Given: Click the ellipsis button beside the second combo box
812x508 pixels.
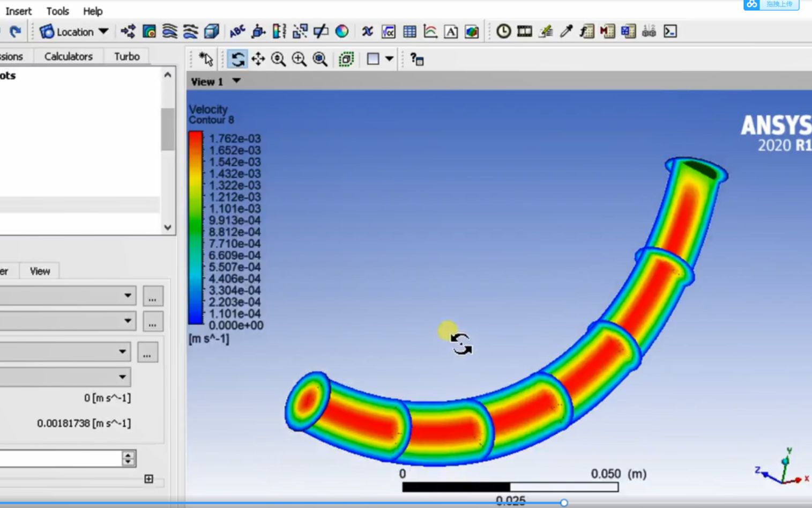Looking at the screenshot, I should [x=153, y=321].
